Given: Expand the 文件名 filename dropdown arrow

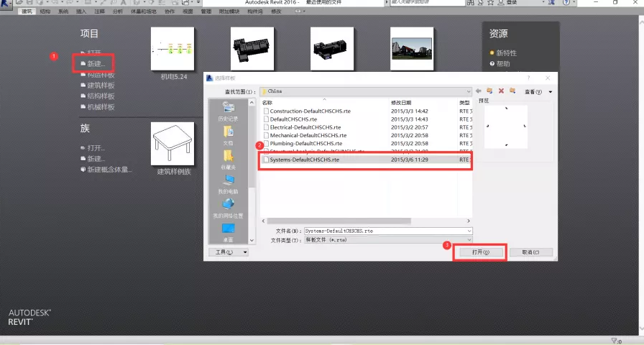Looking at the screenshot, I should 469,231.
